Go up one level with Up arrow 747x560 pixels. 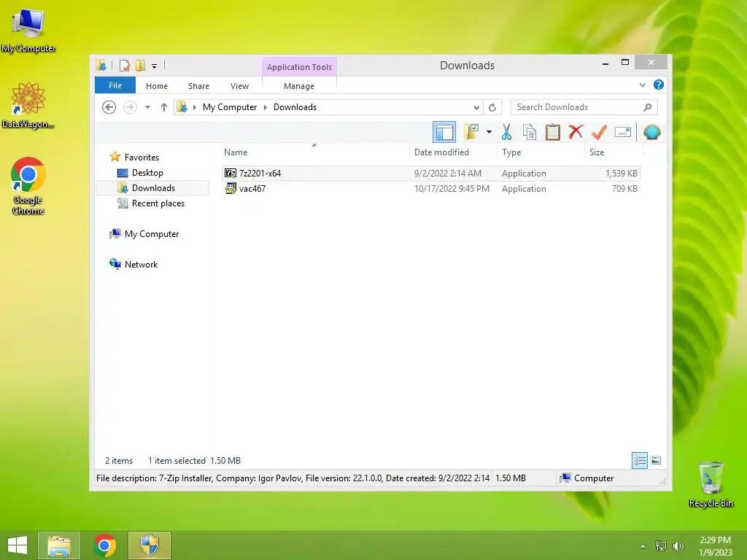pyautogui.click(x=164, y=107)
